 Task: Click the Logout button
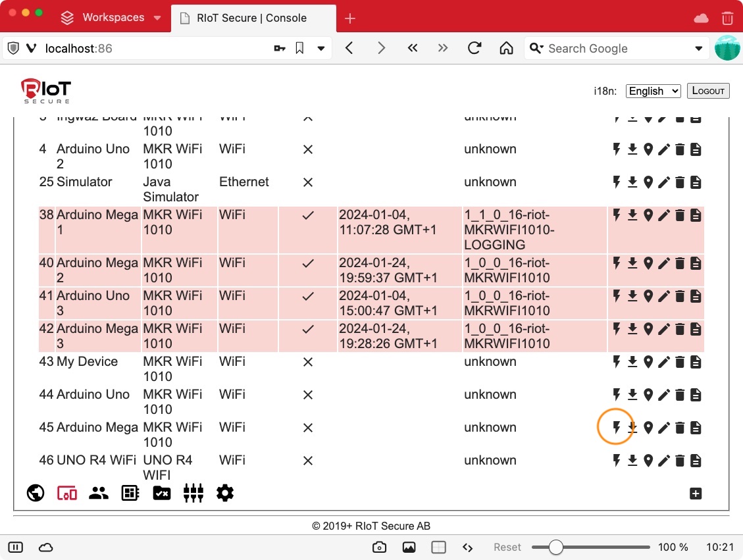pyautogui.click(x=708, y=91)
